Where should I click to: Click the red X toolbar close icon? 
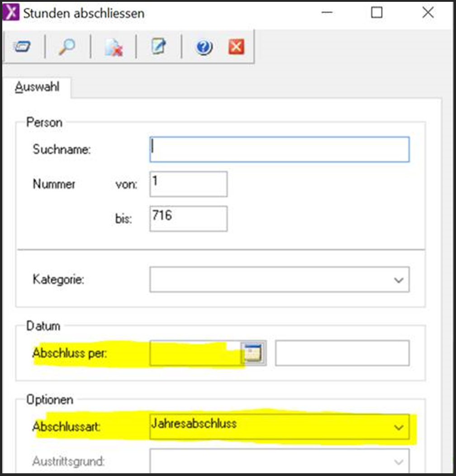click(236, 47)
